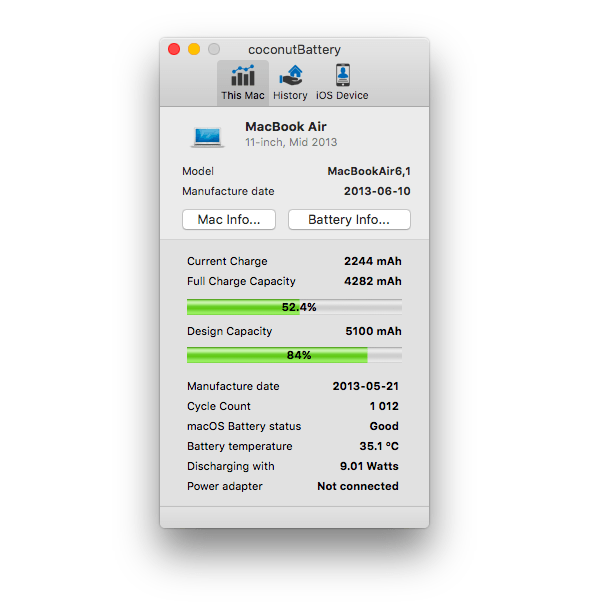The height and width of the screenshot is (602, 610).
Task: Select the MacBookAir6,1 model value
Action: pos(369,171)
